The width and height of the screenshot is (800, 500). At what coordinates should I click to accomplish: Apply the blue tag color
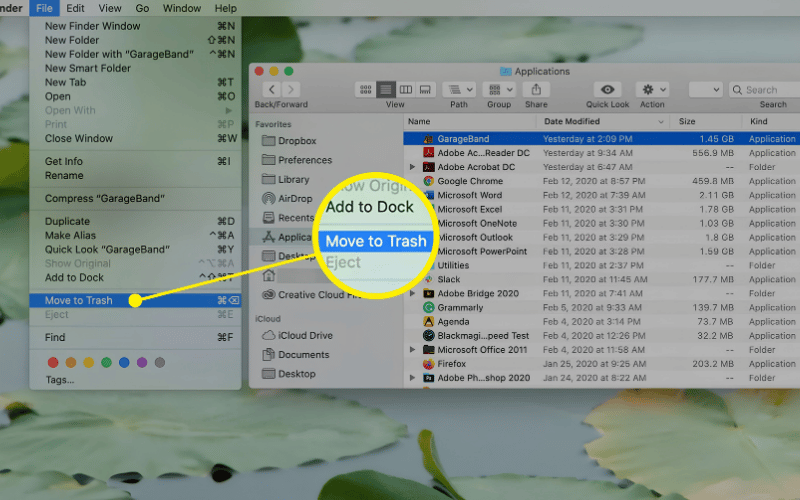click(124, 362)
